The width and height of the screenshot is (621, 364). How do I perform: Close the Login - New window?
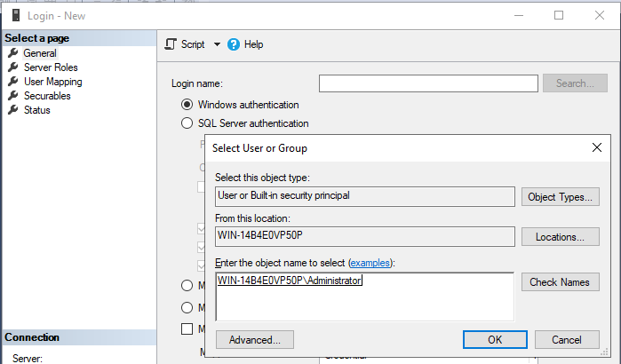click(x=599, y=15)
